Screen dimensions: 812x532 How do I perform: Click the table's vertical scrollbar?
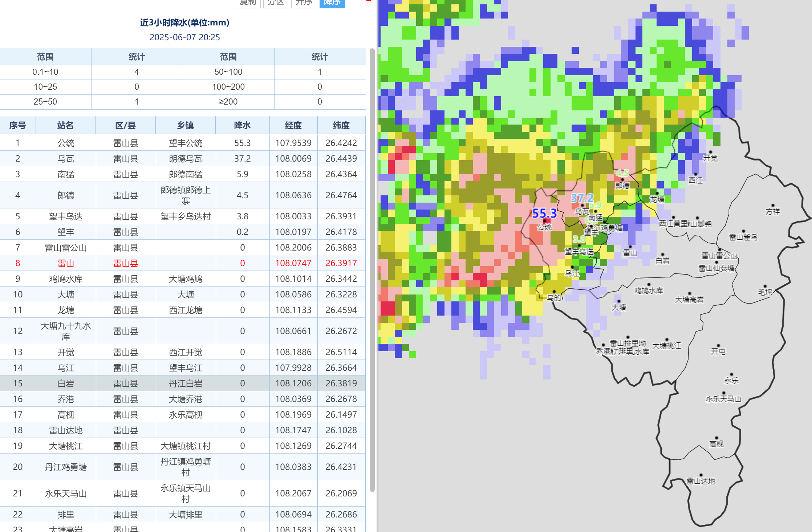coord(372,269)
